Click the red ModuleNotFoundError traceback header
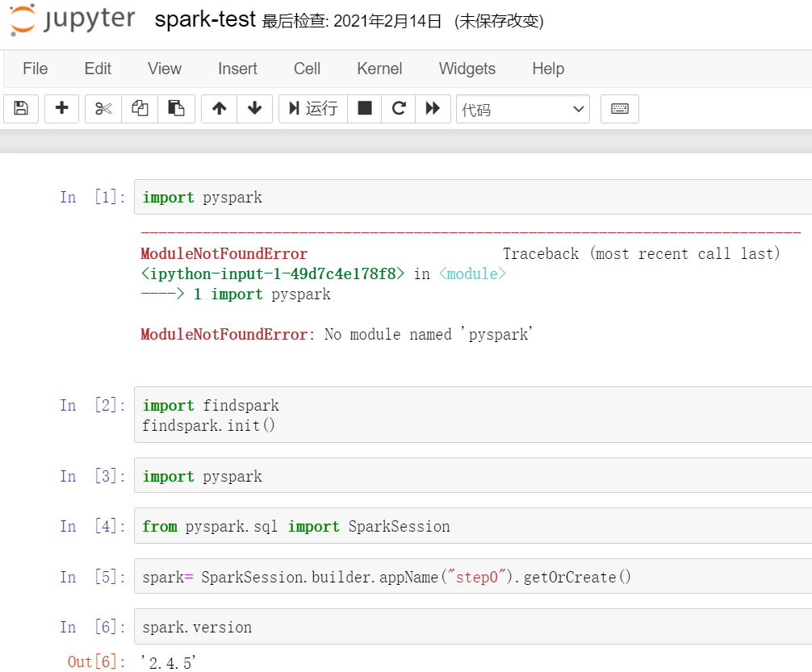 [224, 253]
